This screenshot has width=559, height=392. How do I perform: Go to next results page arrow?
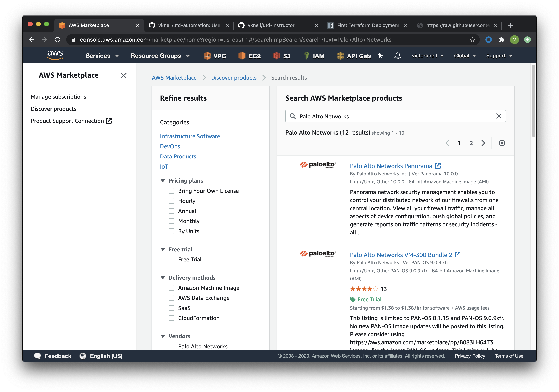click(483, 143)
